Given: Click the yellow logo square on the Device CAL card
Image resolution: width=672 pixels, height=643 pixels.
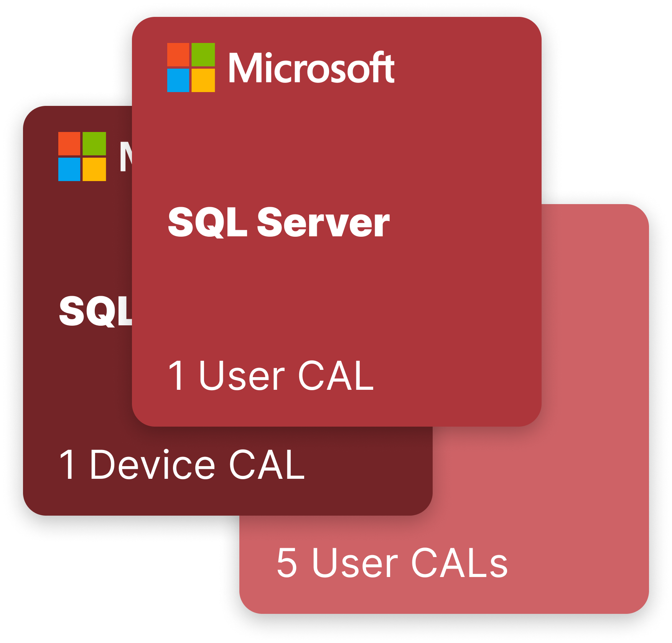Looking at the screenshot, I should [x=94, y=169].
